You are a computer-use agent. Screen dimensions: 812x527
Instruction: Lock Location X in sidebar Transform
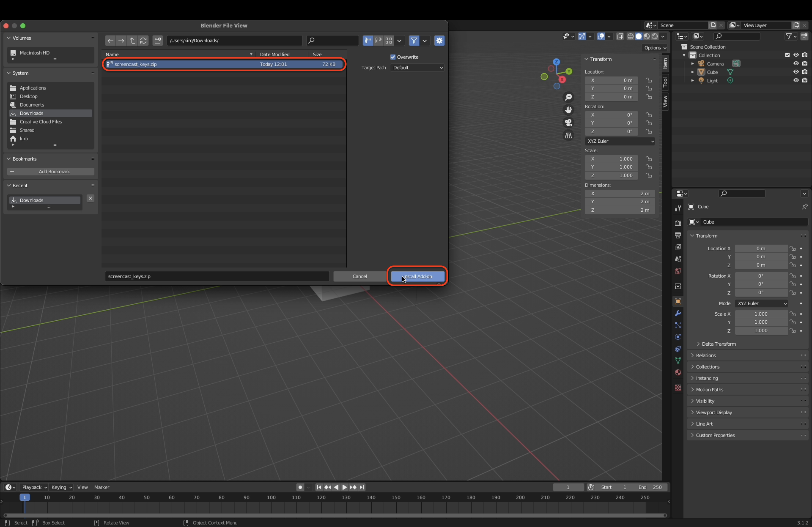648,80
